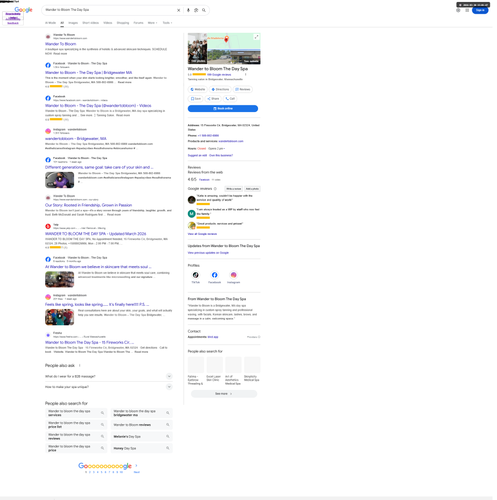Open 'Wander to Bloom - The Day Spa | Bridgewater MA' result

click(x=89, y=73)
